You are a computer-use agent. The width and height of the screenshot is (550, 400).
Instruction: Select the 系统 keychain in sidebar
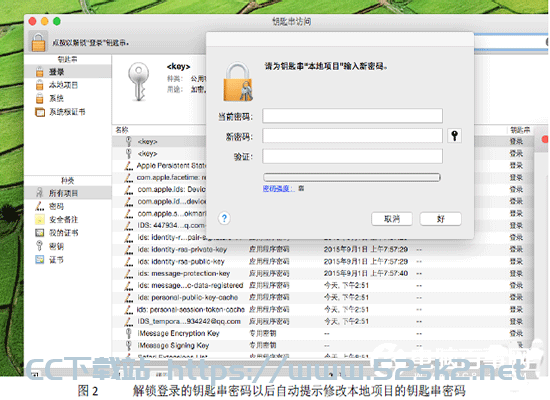68,98
